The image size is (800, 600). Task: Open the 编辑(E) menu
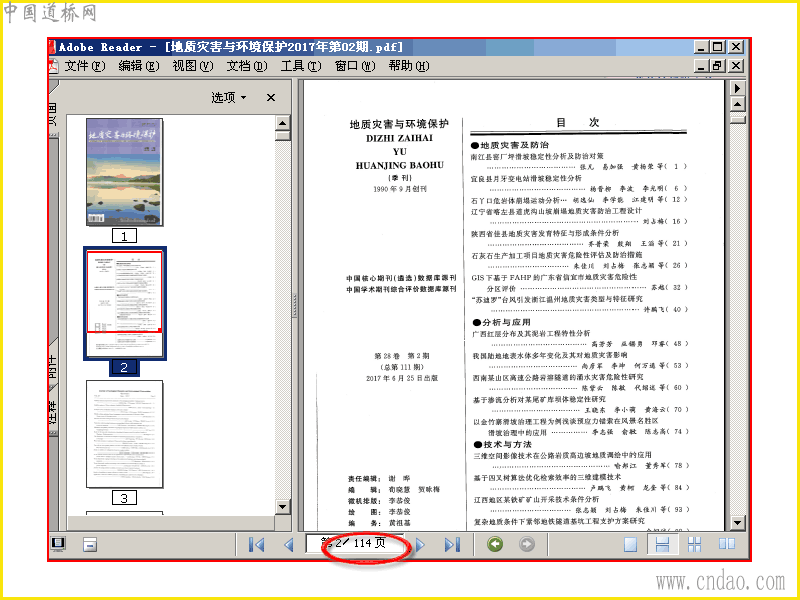click(x=139, y=66)
